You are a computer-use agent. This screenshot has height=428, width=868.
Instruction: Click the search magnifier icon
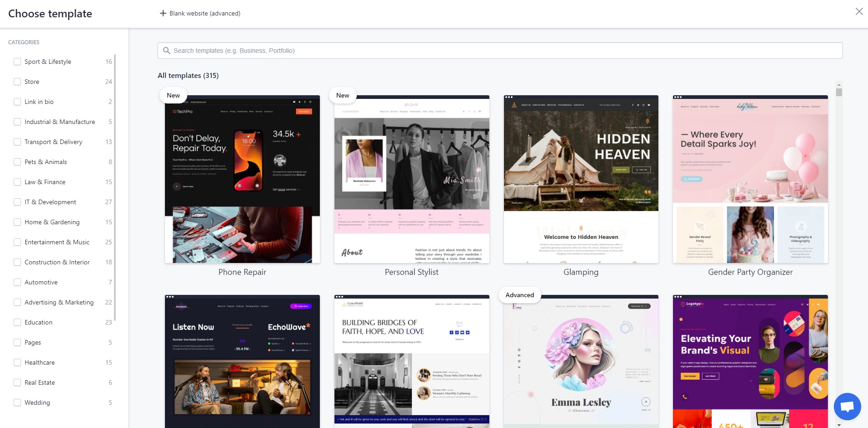(x=167, y=51)
